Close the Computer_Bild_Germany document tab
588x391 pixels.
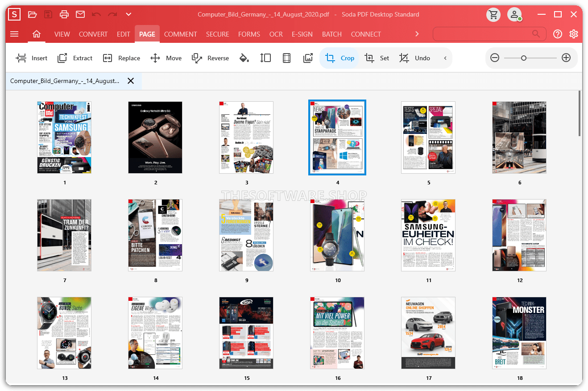click(131, 81)
